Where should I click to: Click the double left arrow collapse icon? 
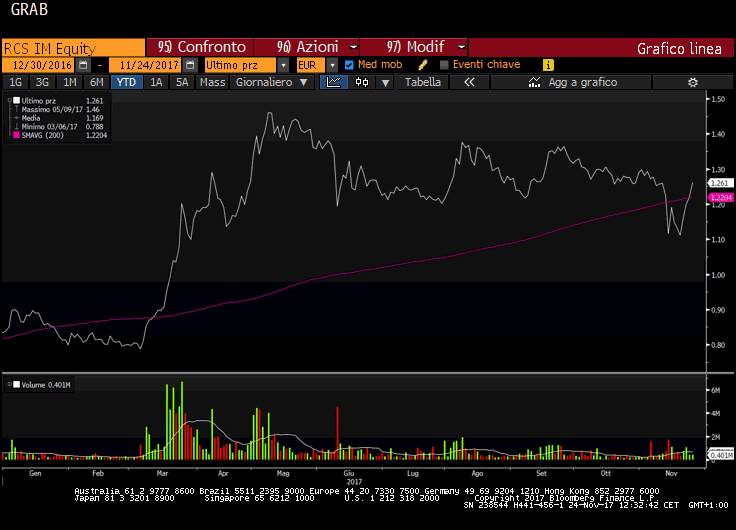[468, 82]
